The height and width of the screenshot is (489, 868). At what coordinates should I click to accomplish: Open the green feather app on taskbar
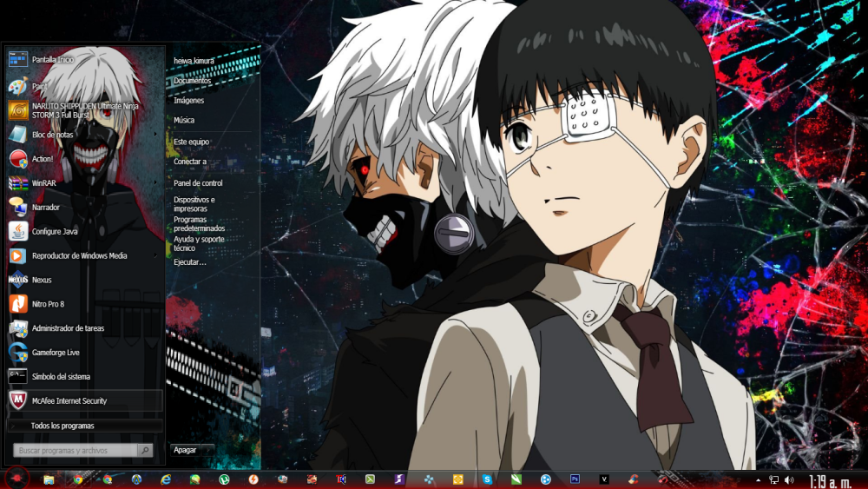point(516,479)
